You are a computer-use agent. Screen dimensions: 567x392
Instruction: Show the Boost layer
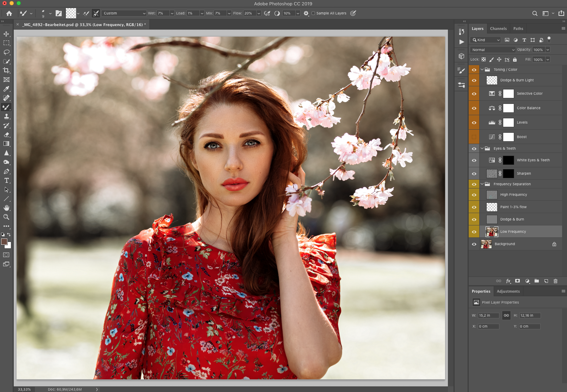[474, 137]
